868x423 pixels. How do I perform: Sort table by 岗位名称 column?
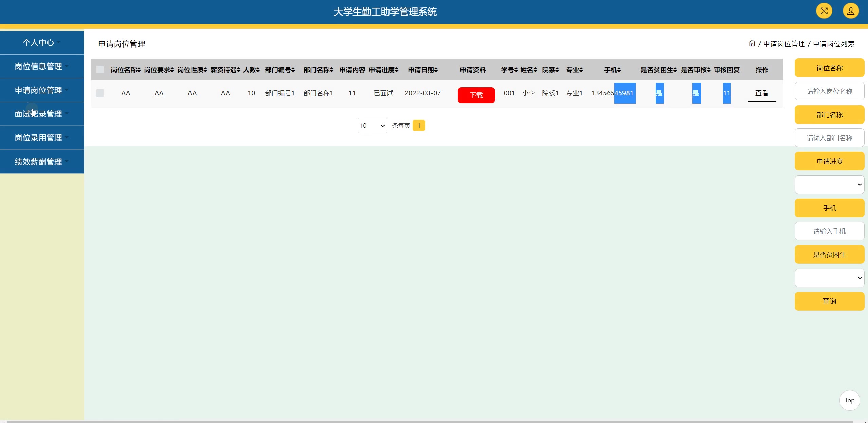pos(126,70)
